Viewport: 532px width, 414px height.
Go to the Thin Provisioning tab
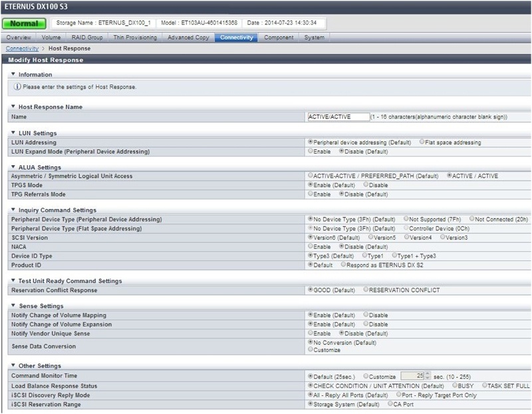pyautogui.click(x=135, y=37)
